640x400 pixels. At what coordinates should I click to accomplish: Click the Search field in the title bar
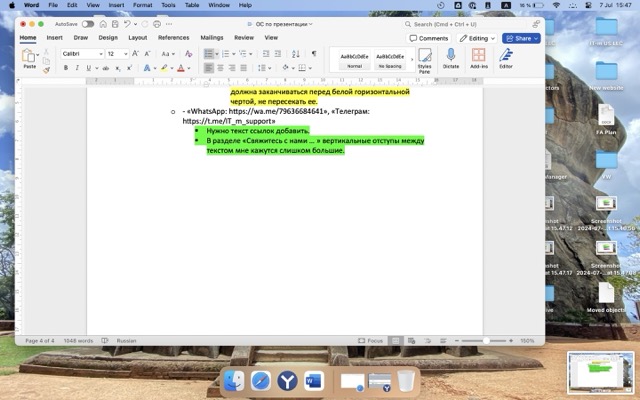click(x=450, y=23)
